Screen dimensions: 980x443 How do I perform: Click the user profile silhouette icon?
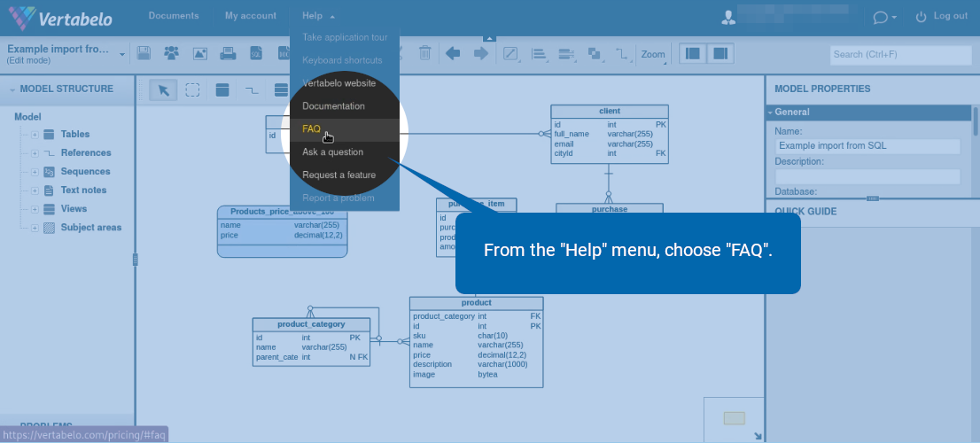tap(728, 17)
